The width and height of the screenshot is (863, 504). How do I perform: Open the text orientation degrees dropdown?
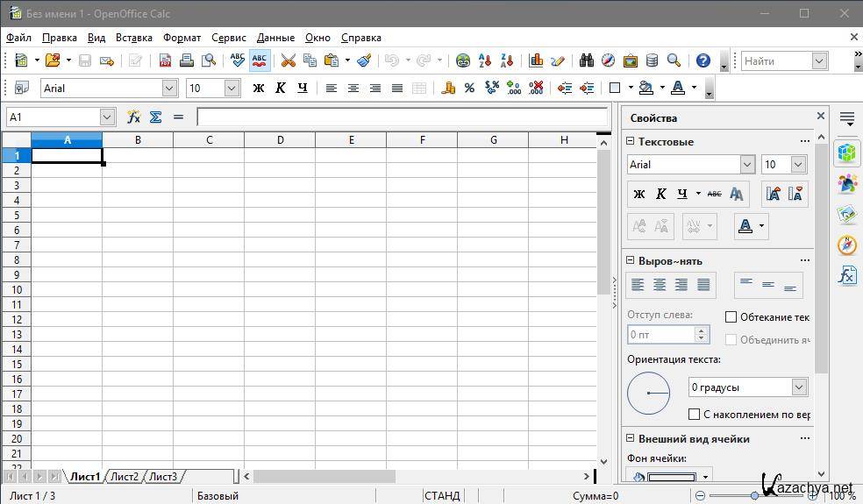[x=798, y=387]
